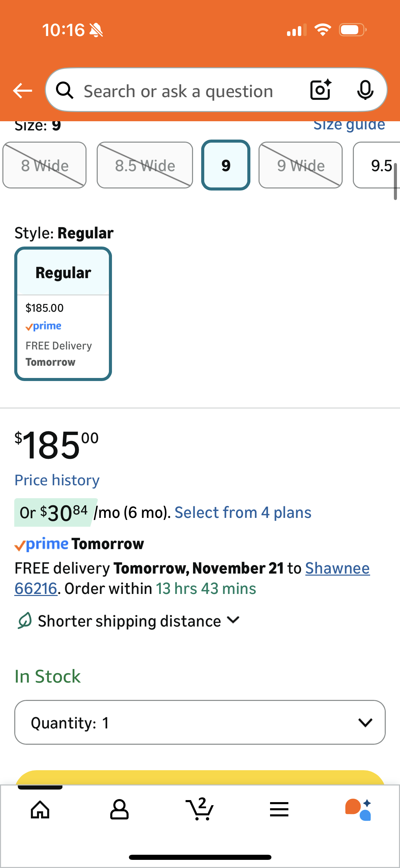Tap the search input field
Image resolution: width=400 pixels, height=868 pixels.
[x=178, y=91]
